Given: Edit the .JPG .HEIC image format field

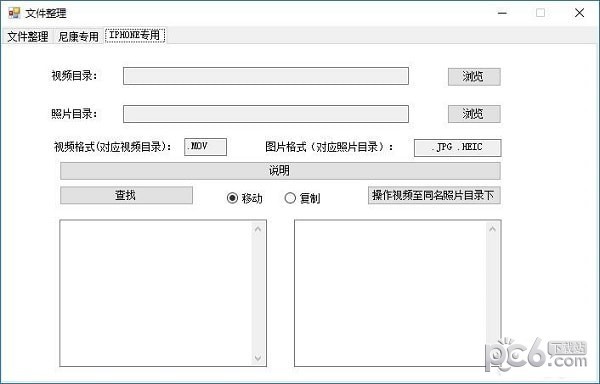Looking at the screenshot, I should tap(457, 148).
